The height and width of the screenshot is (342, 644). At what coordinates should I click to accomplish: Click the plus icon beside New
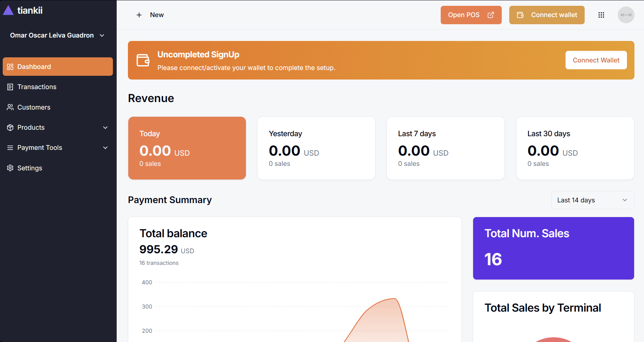tap(139, 15)
